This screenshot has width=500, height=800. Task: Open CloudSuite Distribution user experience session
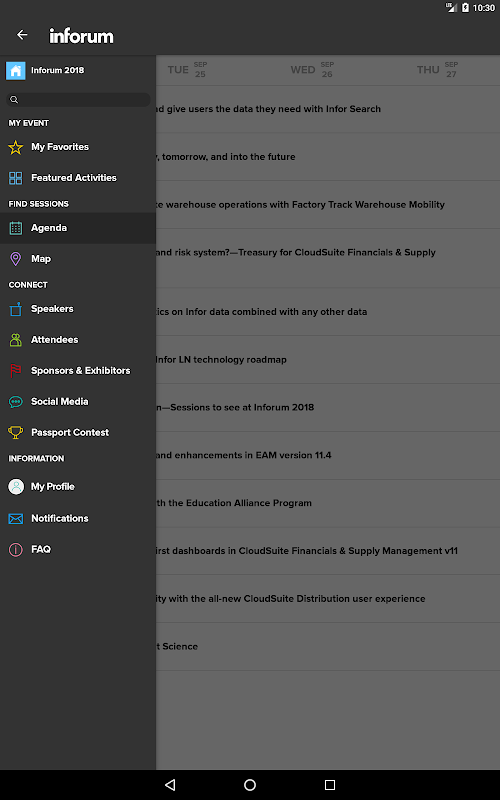click(x=328, y=599)
